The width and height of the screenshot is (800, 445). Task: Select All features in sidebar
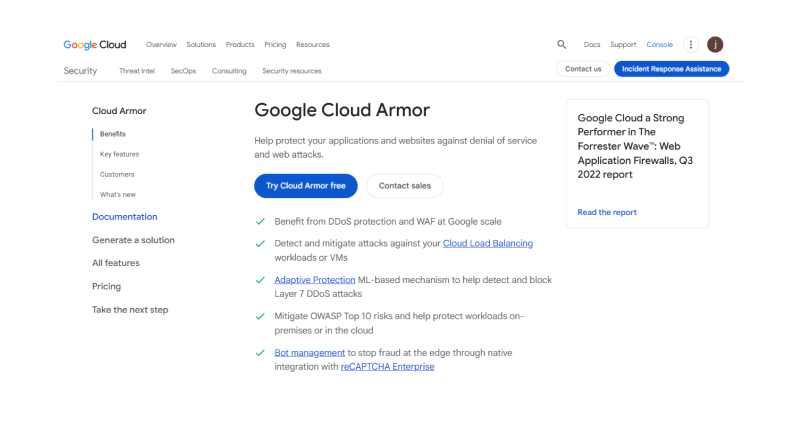point(116,263)
